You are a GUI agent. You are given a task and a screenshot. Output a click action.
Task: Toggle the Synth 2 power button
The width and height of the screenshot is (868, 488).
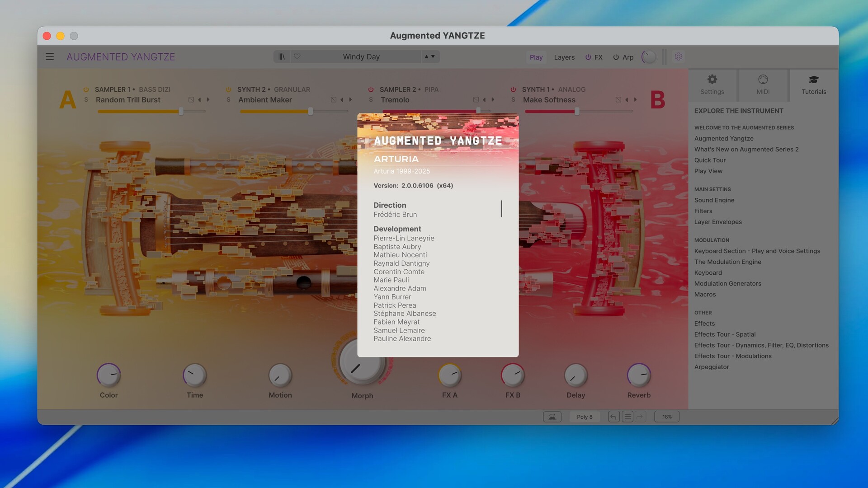pyautogui.click(x=228, y=89)
